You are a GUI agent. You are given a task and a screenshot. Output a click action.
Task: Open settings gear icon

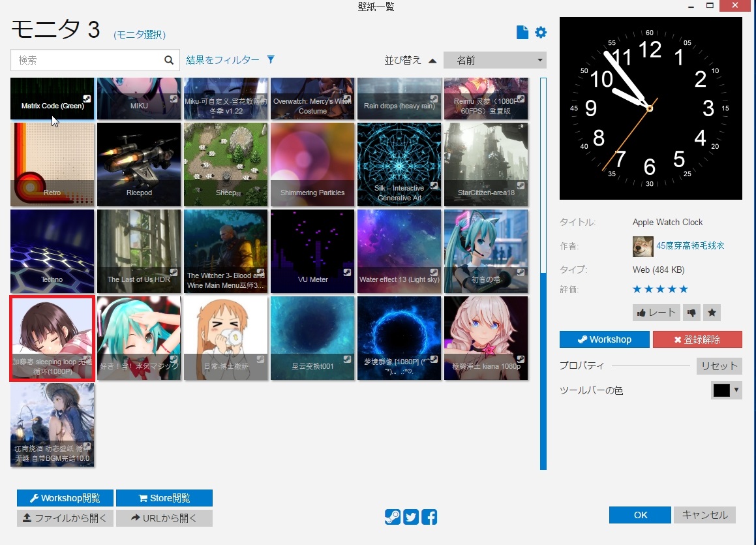[541, 33]
